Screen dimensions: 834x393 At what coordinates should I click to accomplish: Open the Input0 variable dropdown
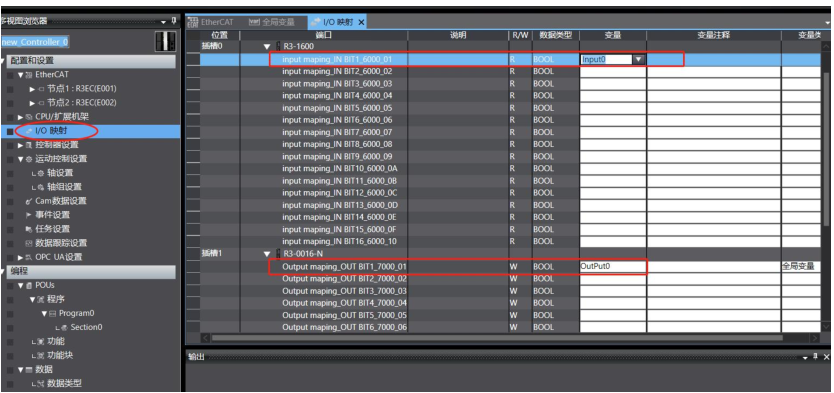tap(639, 60)
